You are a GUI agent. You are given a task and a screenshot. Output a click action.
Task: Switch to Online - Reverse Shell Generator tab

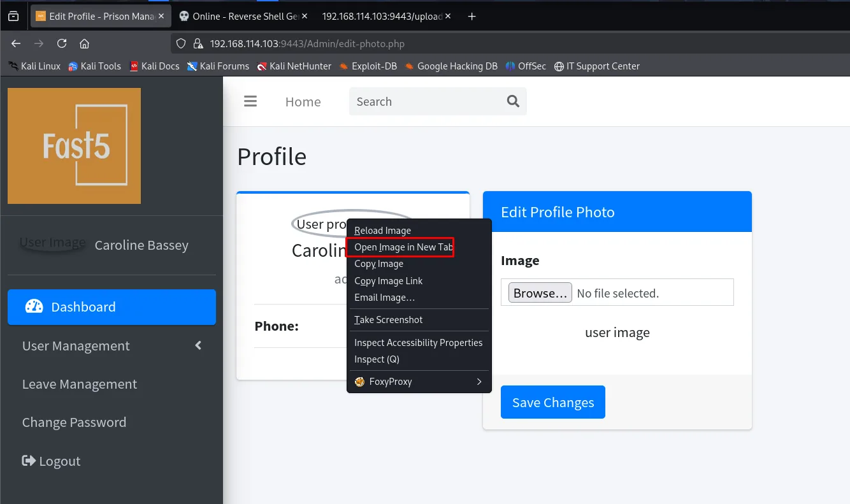(243, 17)
